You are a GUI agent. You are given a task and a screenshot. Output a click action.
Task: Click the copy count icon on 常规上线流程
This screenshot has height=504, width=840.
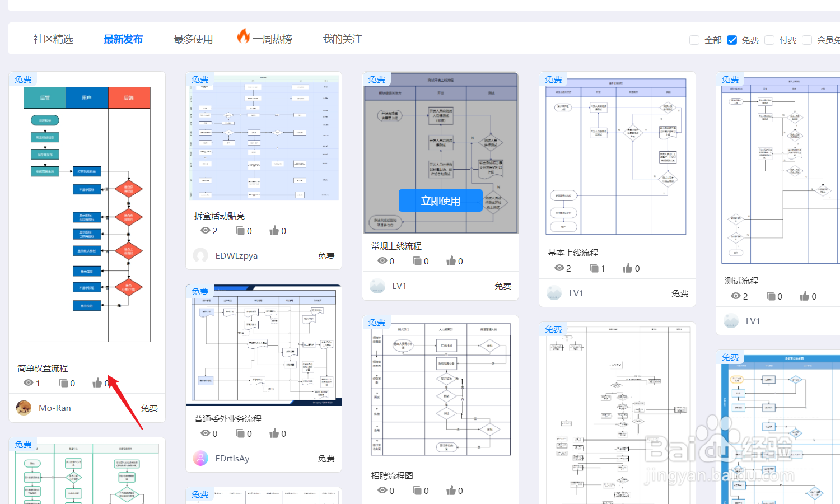tap(418, 260)
